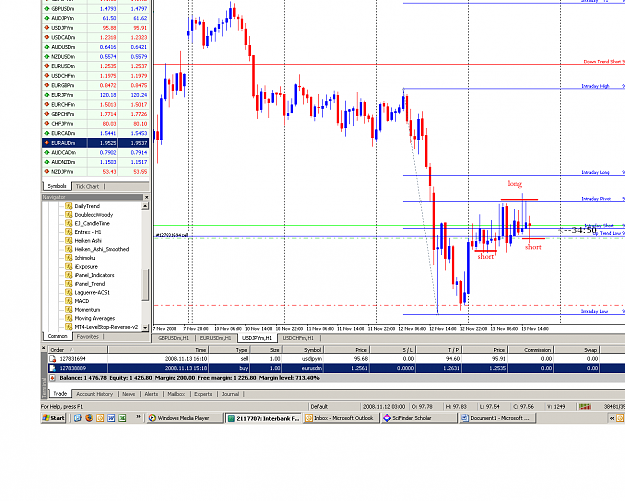The height and width of the screenshot is (501, 625).
Task: Switch to Inbox - Microsoft Outlook in taskbar
Action: coord(341,418)
